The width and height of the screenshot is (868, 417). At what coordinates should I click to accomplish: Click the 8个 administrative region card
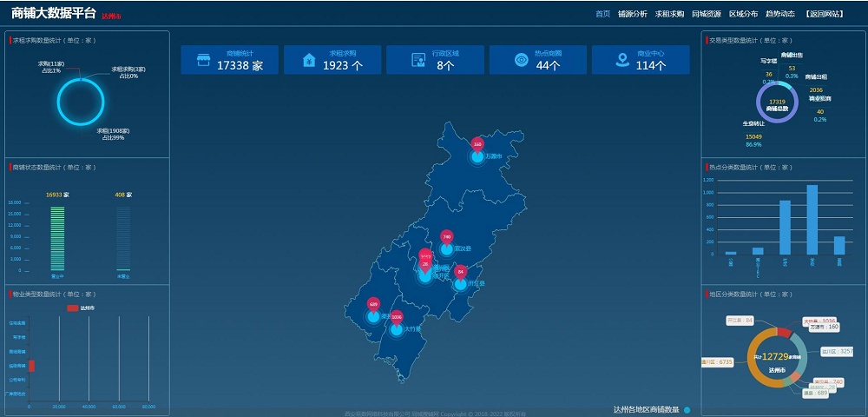(435, 60)
